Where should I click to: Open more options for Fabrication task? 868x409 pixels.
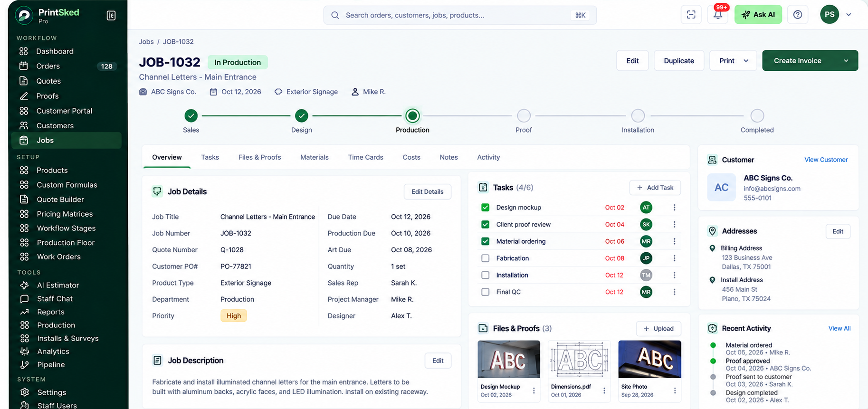point(674,258)
